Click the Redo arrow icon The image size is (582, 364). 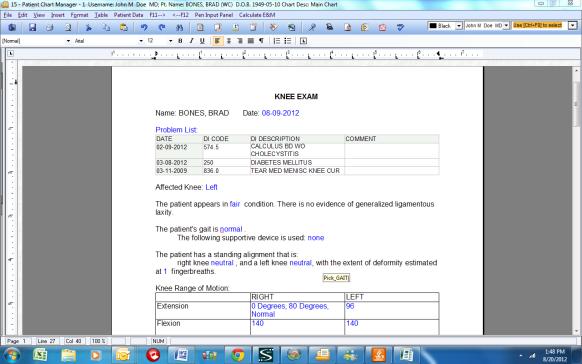pos(162,27)
